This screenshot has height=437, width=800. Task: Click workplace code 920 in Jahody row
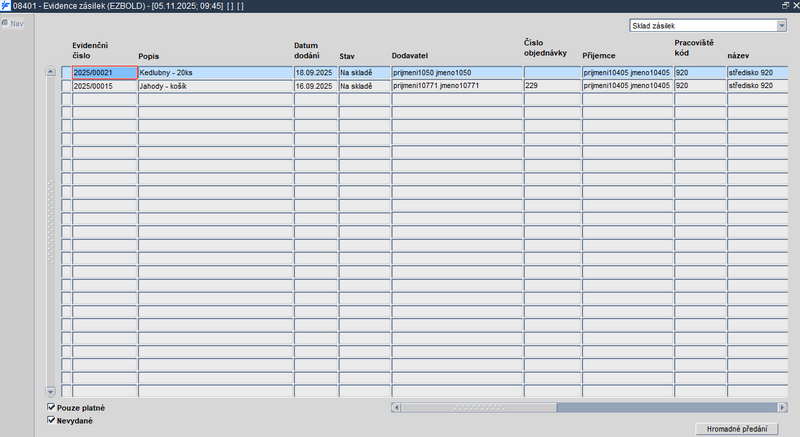700,86
